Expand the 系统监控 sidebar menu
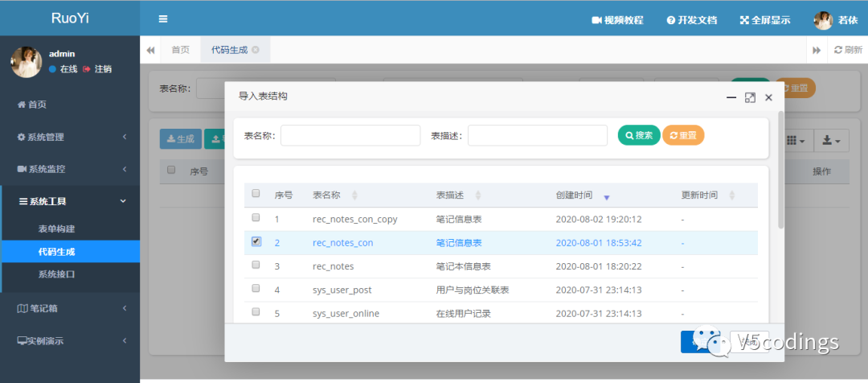This screenshot has width=868, height=383. [70, 168]
